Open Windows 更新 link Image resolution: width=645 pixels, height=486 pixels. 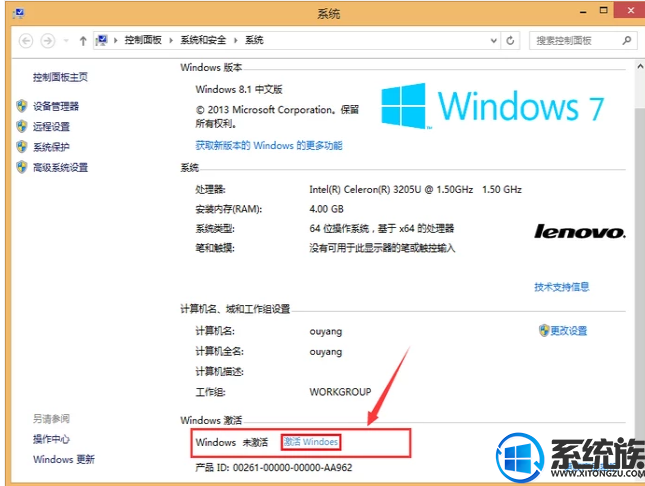click(x=64, y=459)
